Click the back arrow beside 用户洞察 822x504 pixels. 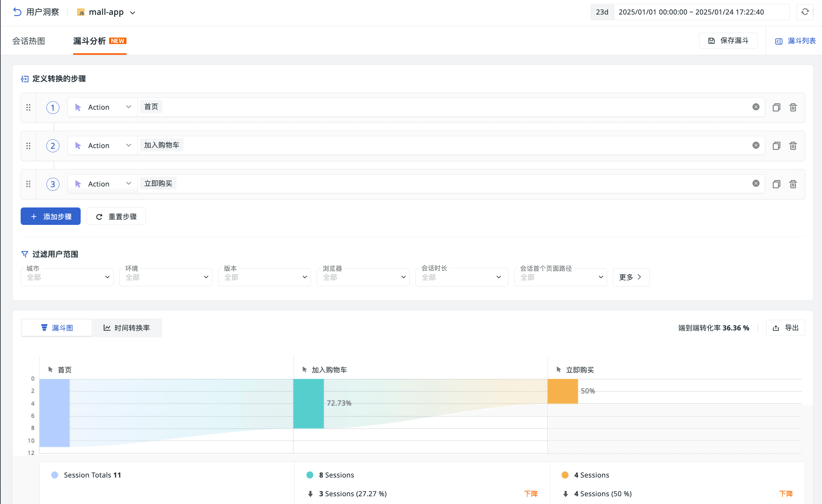[17, 12]
